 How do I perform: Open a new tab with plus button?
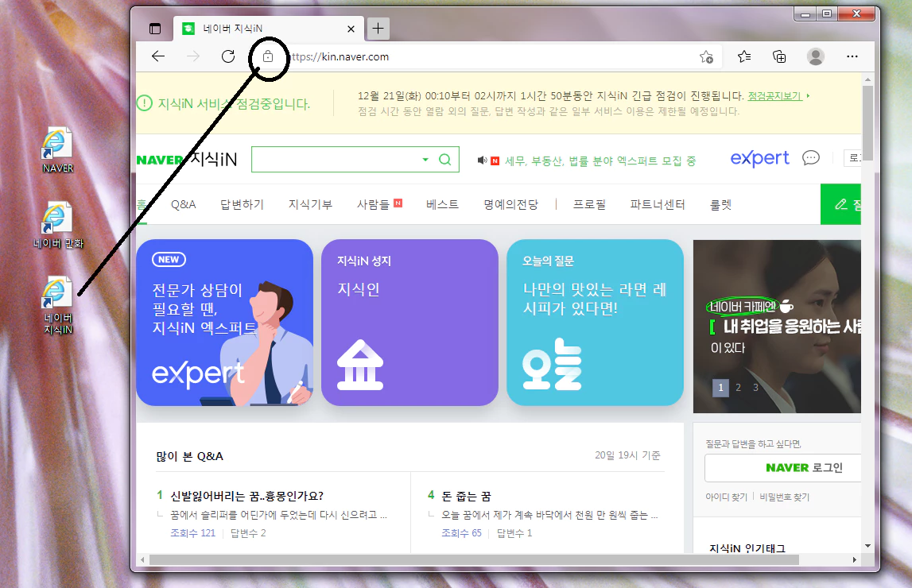pos(378,28)
